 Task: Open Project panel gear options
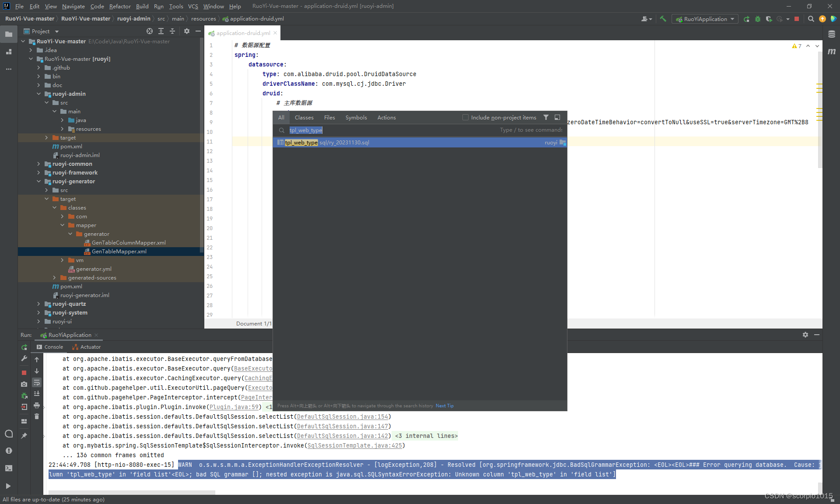click(x=187, y=31)
